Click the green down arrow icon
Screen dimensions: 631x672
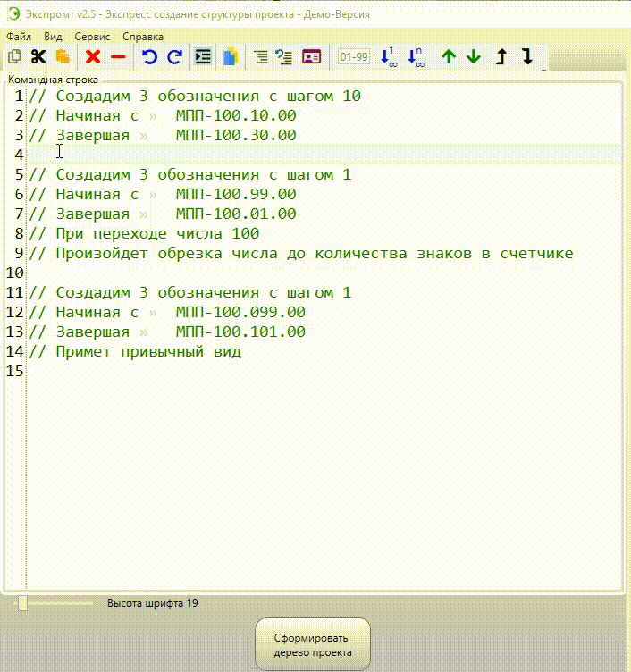(474, 56)
